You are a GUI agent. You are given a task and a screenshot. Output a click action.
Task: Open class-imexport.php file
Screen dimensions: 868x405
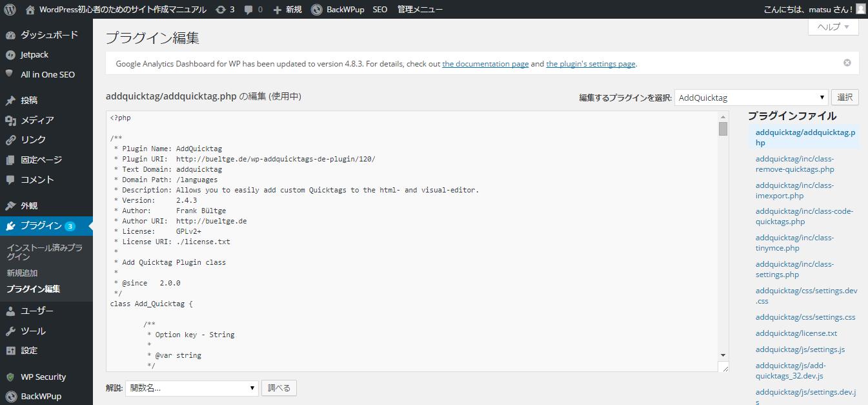(795, 191)
